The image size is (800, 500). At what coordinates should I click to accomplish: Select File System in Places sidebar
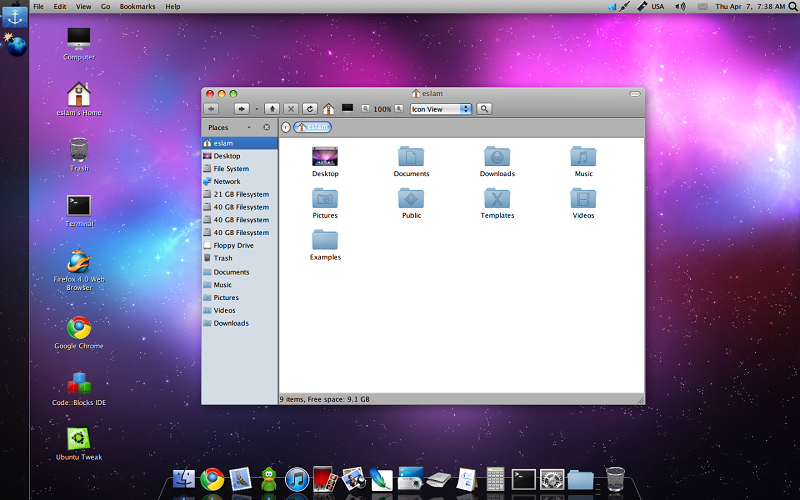(231, 169)
